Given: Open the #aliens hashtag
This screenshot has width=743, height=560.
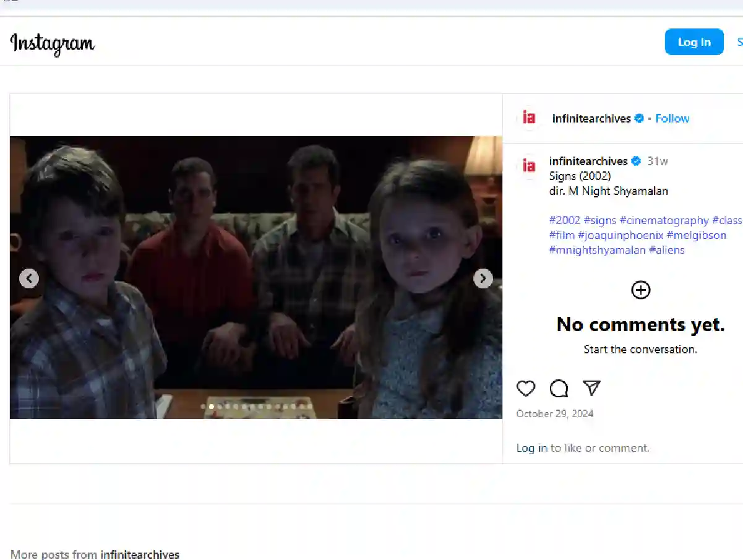Looking at the screenshot, I should tap(667, 250).
